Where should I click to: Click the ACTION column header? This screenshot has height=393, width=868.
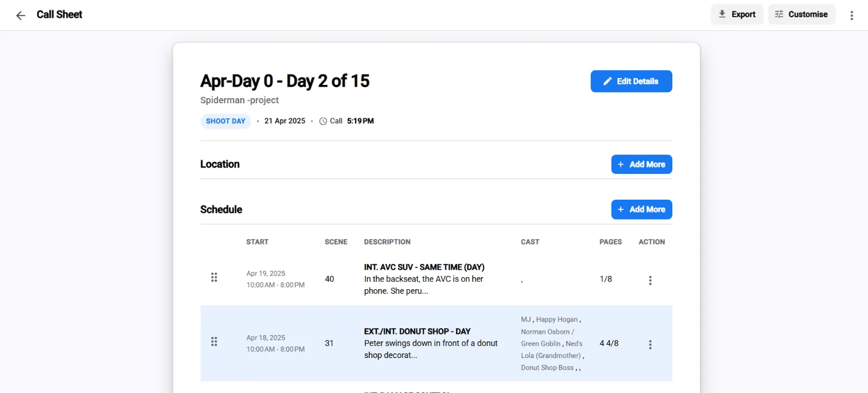pos(652,242)
